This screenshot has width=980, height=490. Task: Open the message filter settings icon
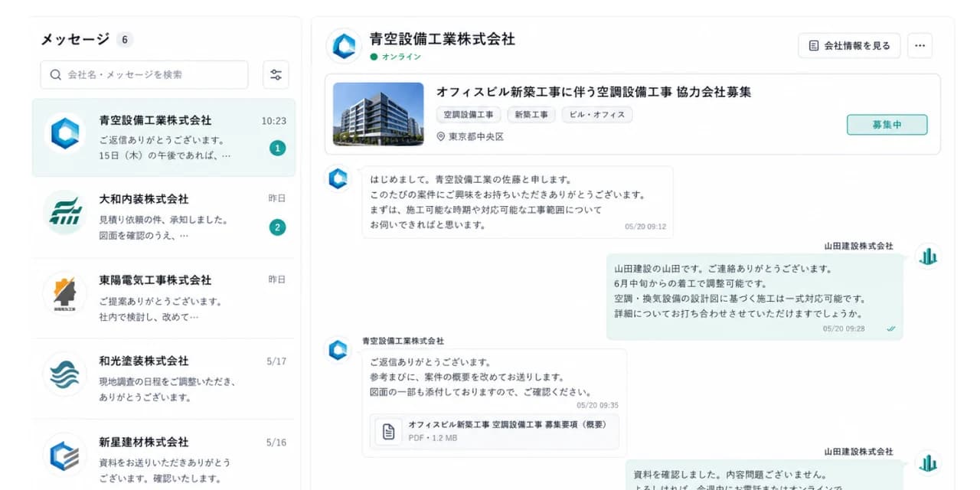(x=276, y=75)
